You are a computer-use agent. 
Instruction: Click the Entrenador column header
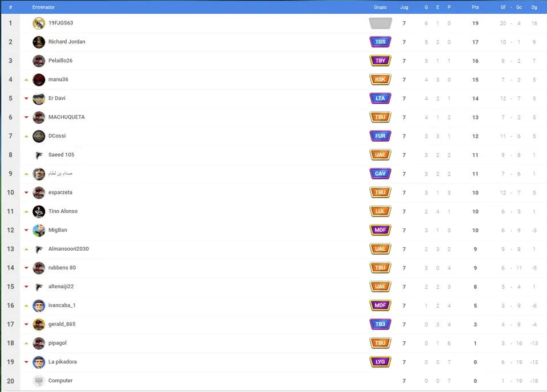pos(44,7)
